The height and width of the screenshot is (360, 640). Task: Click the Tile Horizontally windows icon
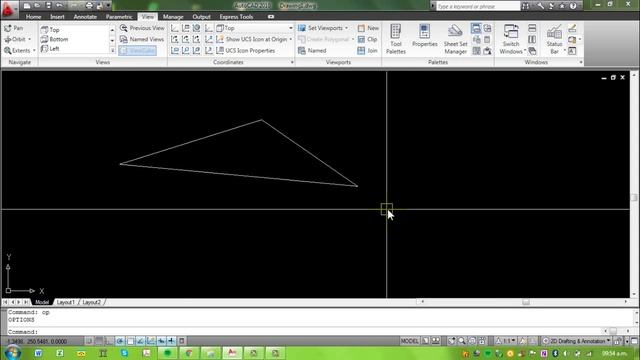click(532, 28)
